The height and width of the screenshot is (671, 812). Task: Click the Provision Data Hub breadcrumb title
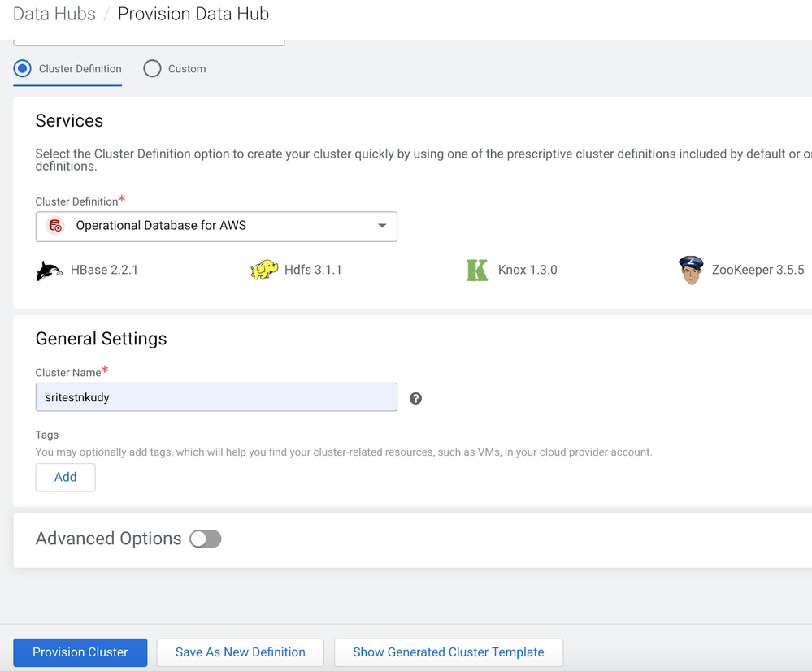193,14
